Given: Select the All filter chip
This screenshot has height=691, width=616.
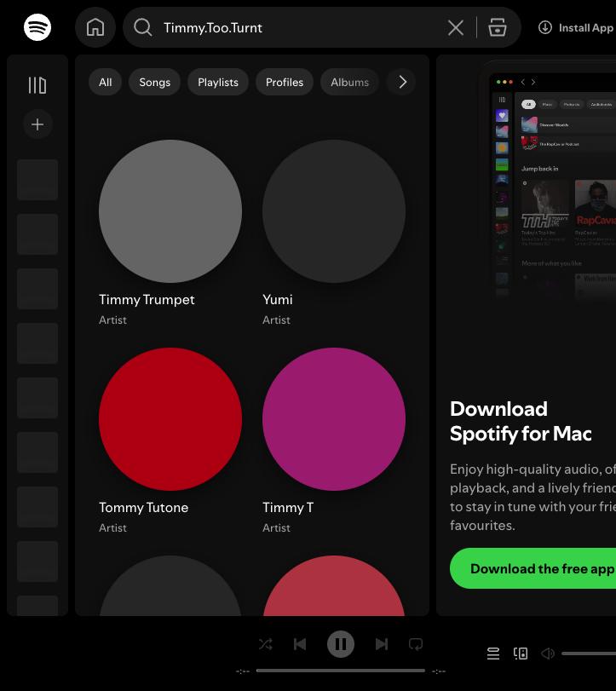Looking at the screenshot, I should point(106,83).
